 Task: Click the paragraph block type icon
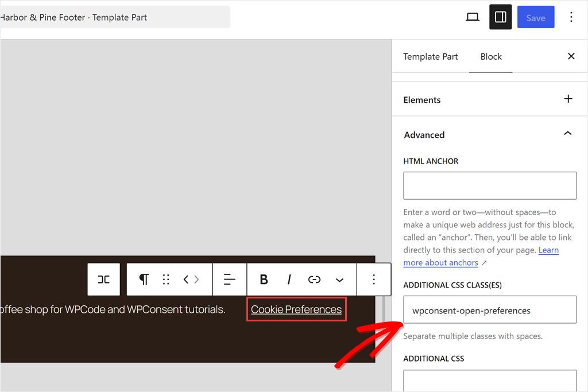(144, 280)
